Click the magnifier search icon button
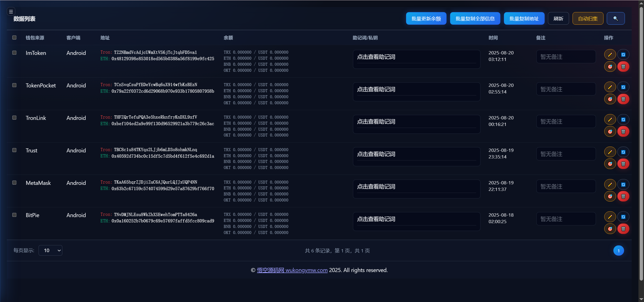 (x=616, y=19)
